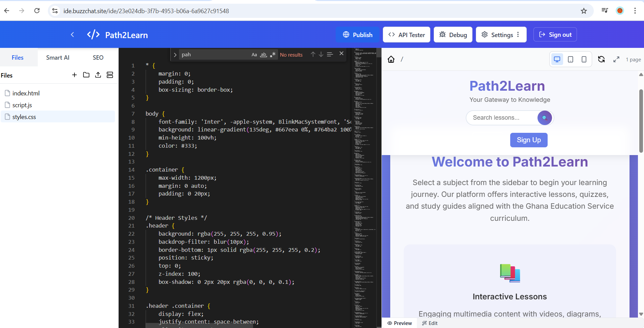The width and height of the screenshot is (644, 328).
Task: Toggle Match Whole Word in find widget
Action: (264, 55)
